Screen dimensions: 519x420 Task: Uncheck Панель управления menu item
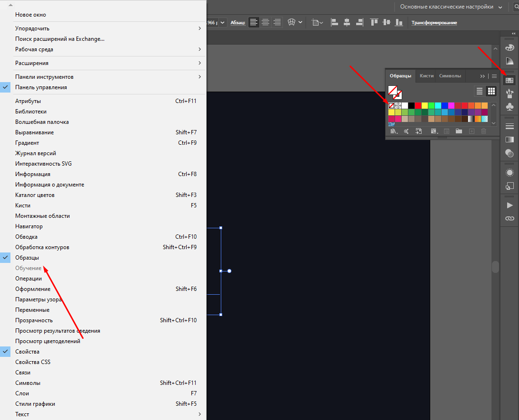tap(103, 87)
